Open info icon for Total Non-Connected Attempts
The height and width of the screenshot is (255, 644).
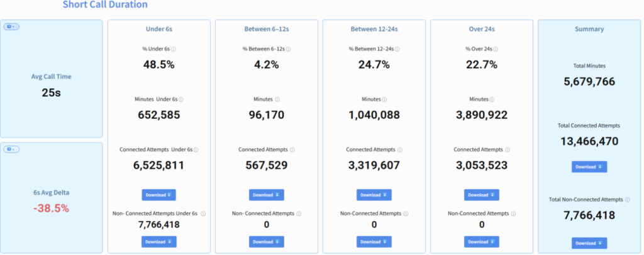[x=628, y=200]
